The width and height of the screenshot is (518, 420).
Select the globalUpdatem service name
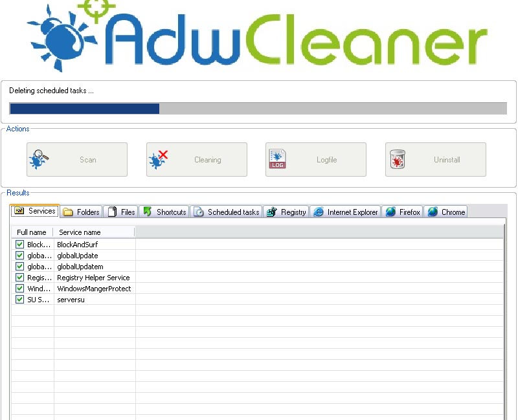pos(80,267)
